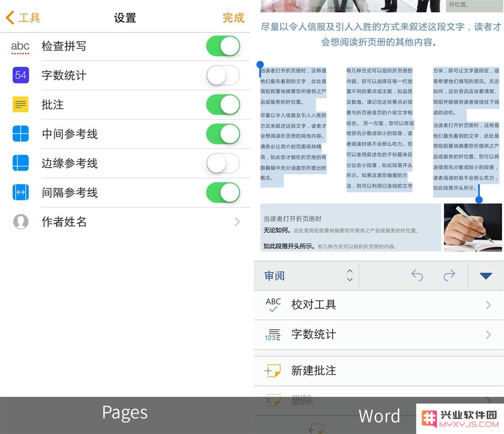Click the purple 54 word count icon
The image size is (504, 434).
coord(21,75)
